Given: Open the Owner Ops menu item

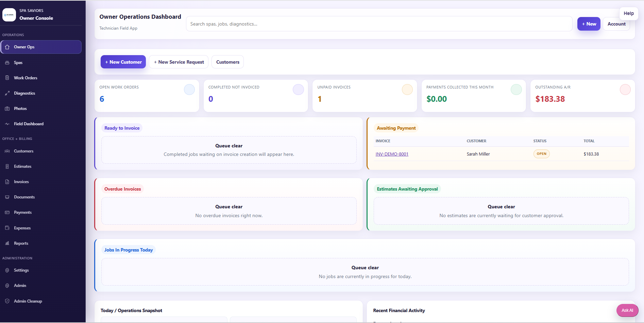Looking at the screenshot, I should point(41,47).
